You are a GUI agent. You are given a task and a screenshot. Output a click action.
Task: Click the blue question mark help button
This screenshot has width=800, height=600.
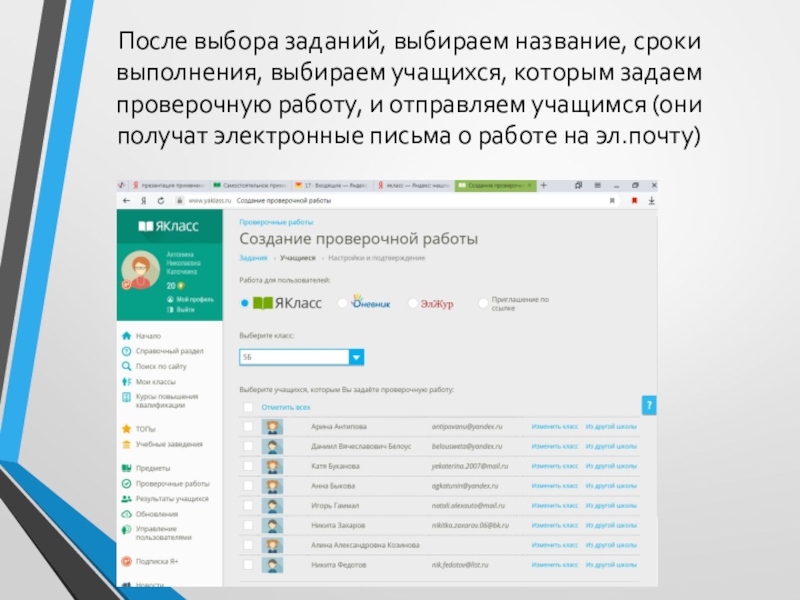(x=649, y=406)
